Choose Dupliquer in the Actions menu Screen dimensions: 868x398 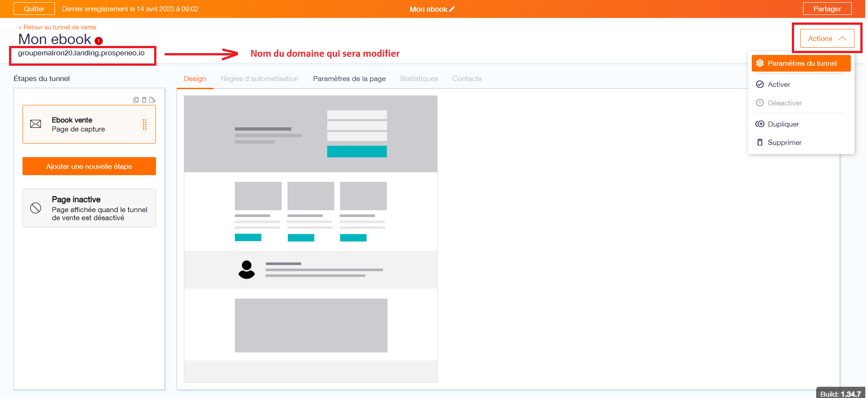click(x=801, y=124)
